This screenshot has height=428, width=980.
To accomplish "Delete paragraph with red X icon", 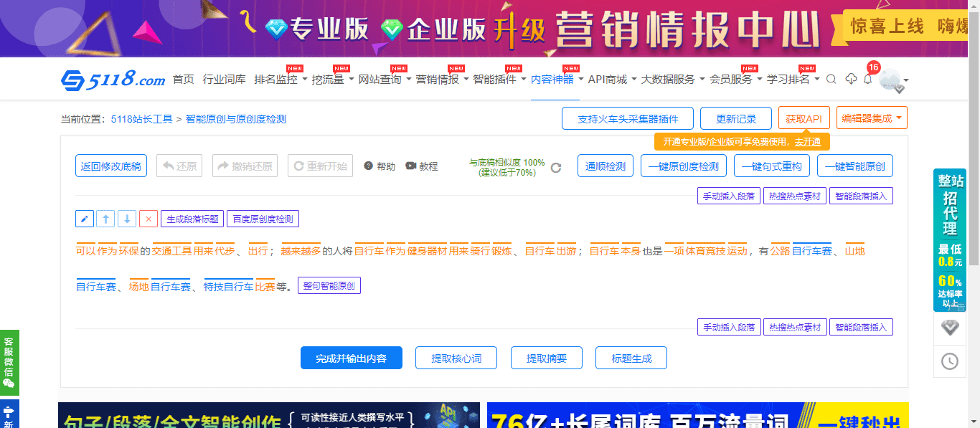I will [149, 219].
